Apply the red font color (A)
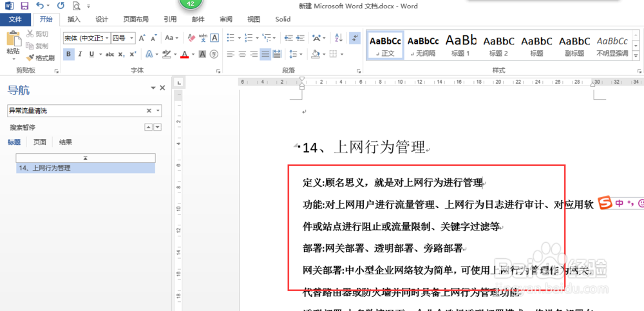Screen dimensions: 644x311 pos(184,54)
